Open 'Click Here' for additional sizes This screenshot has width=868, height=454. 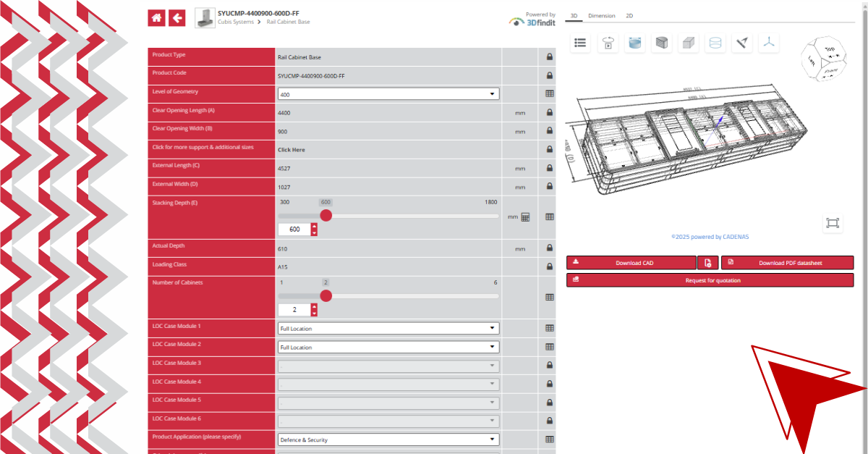(x=292, y=150)
